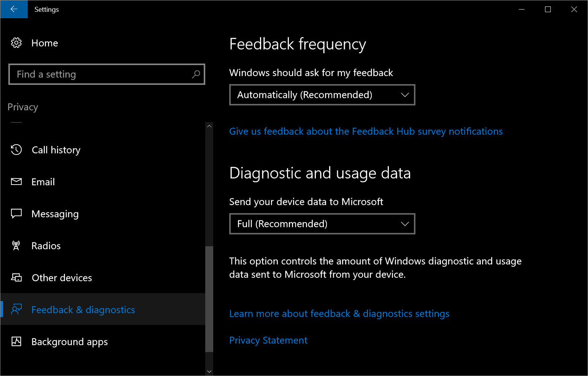Click the sidebar scrollbar down arrow
This screenshot has height=376, width=588.
click(209, 371)
